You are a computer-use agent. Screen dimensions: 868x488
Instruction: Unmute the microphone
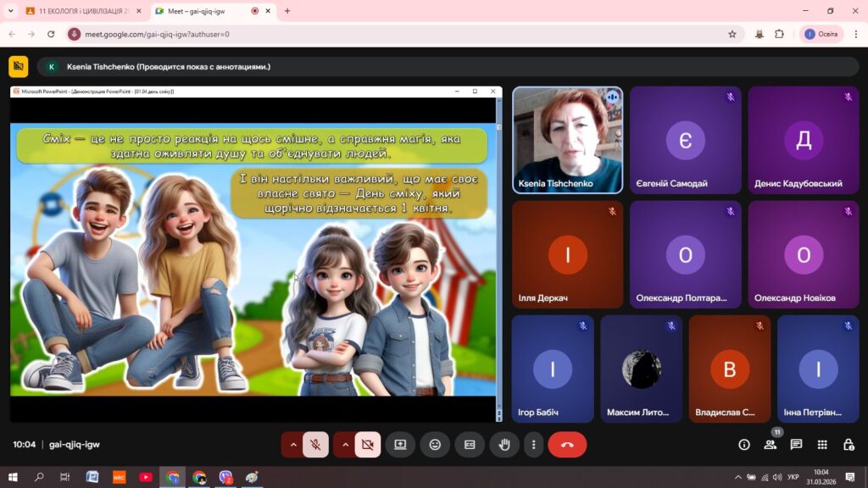click(315, 444)
